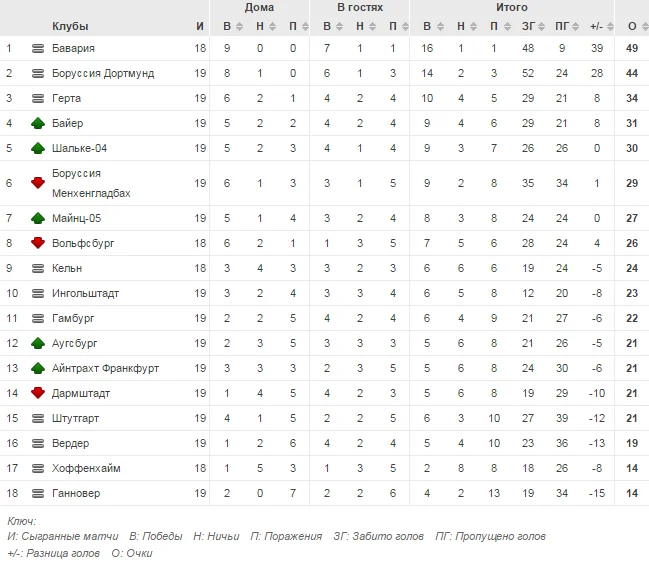
Task: Click the Штутгарт team name
Action: (75, 418)
